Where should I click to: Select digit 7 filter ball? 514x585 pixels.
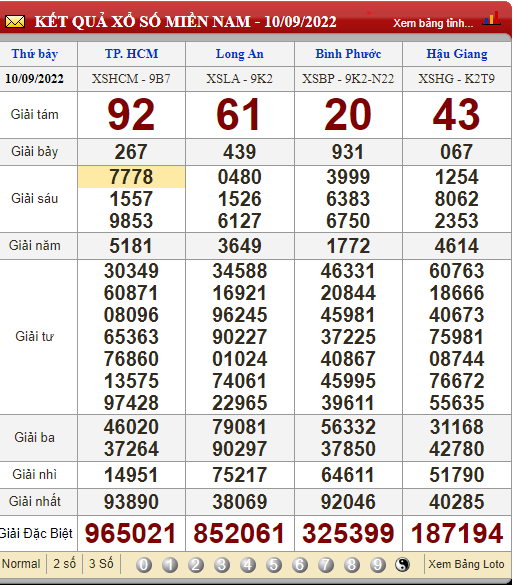coord(326,564)
